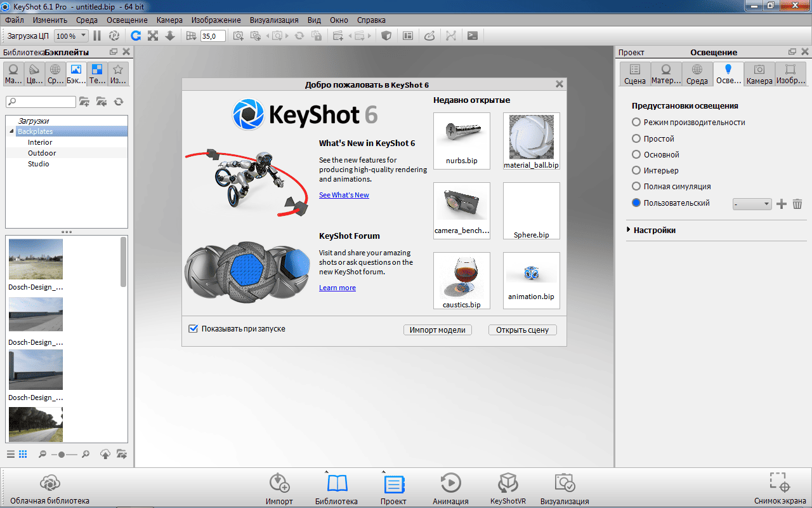Screen dimensions: 812x508
Task: Uncheck Показывать при запуске checkbox
Action: pyautogui.click(x=193, y=329)
